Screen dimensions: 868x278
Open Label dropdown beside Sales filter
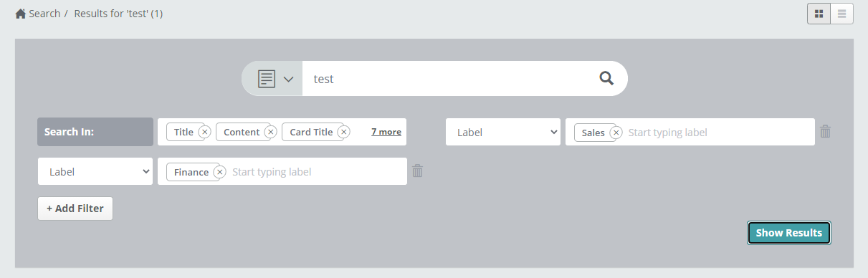coord(503,132)
